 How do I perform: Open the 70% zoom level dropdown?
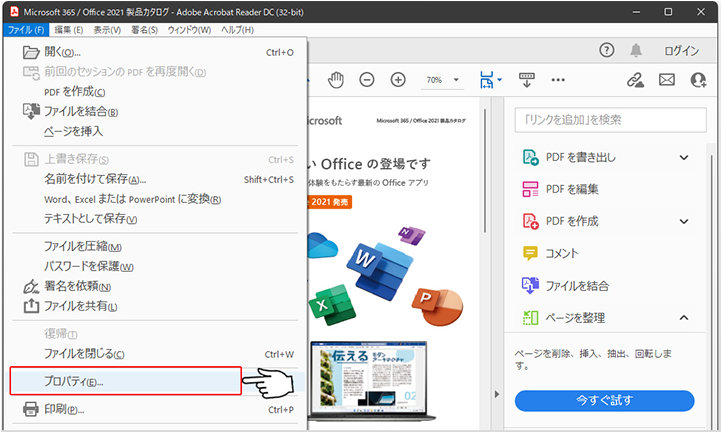click(442, 80)
